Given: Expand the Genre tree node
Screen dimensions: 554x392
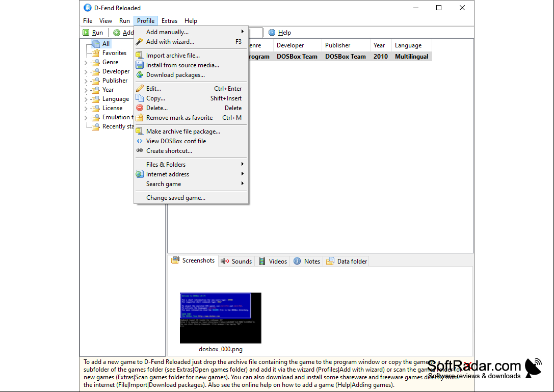Looking at the screenshot, I should click(x=86, y=63).
